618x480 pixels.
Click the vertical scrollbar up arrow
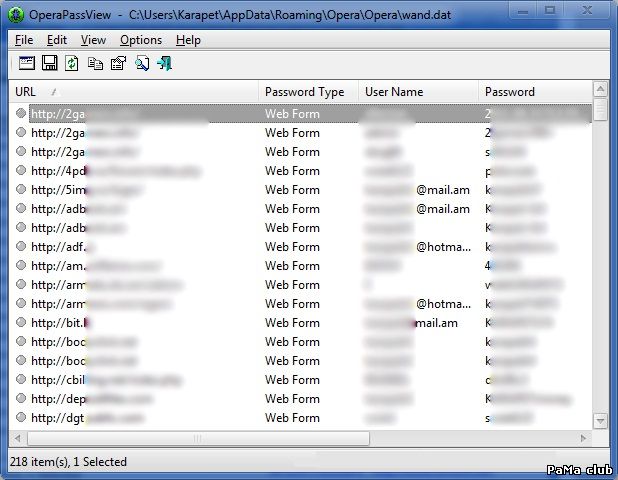pos(600,89)
